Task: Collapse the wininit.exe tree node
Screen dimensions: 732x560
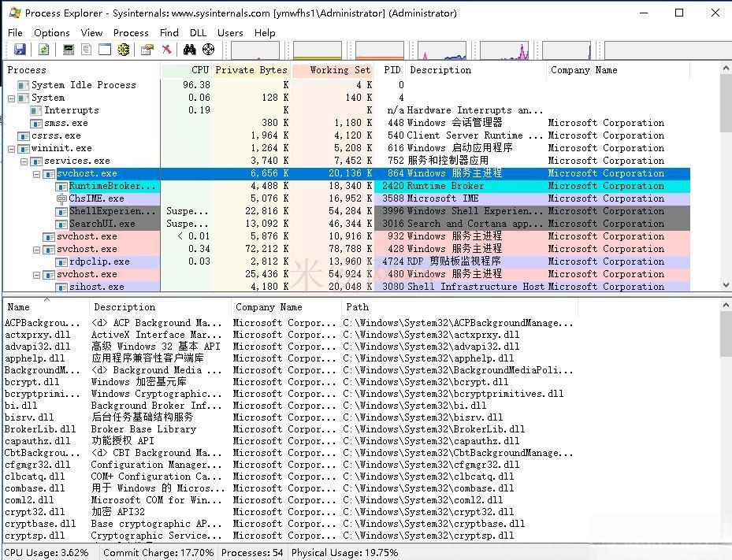Action: pos(12,150)
